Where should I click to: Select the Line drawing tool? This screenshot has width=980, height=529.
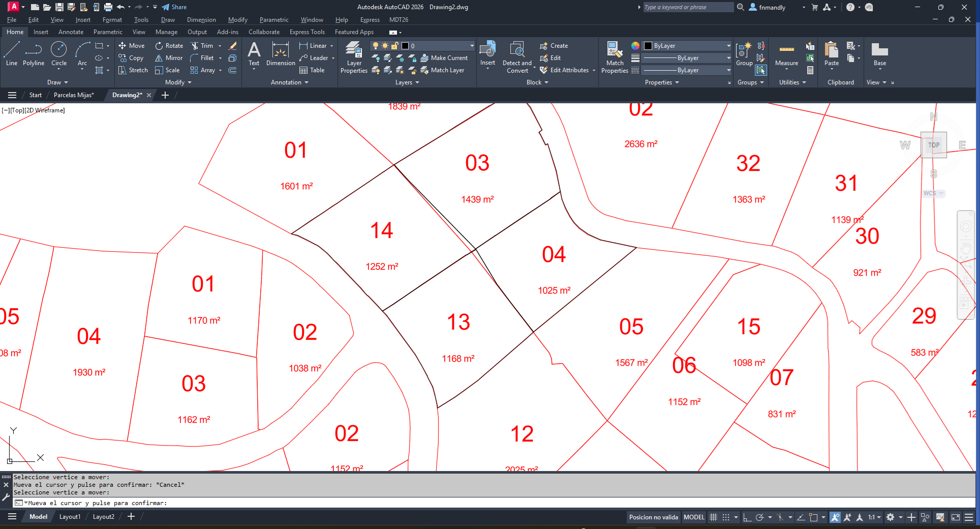(x=12, y=54)
